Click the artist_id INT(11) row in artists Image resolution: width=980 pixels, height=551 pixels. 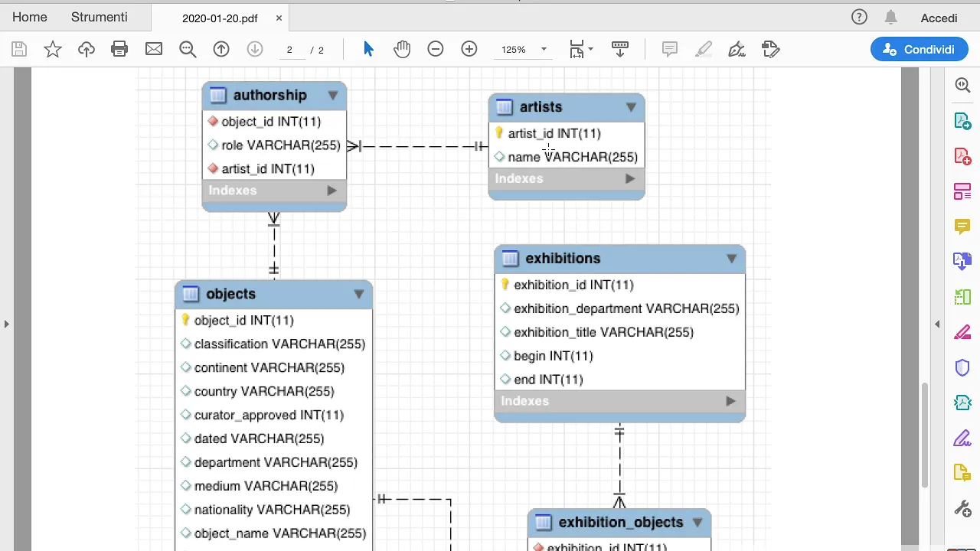pos(567,133)
